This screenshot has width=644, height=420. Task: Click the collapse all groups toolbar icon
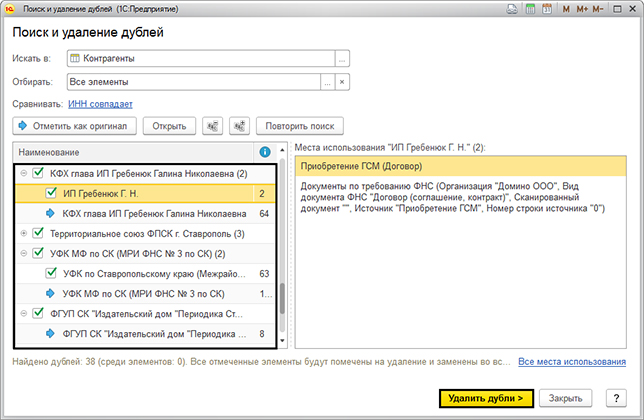[212, 126]
